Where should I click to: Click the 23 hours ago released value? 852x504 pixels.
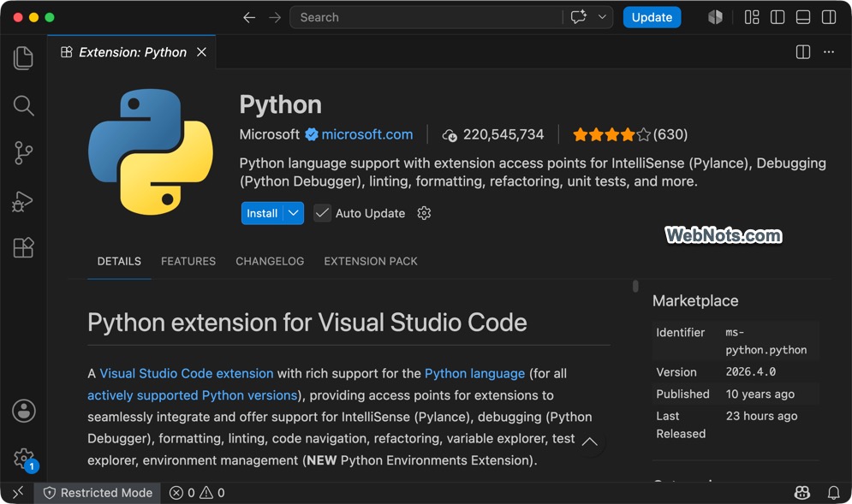761,416
